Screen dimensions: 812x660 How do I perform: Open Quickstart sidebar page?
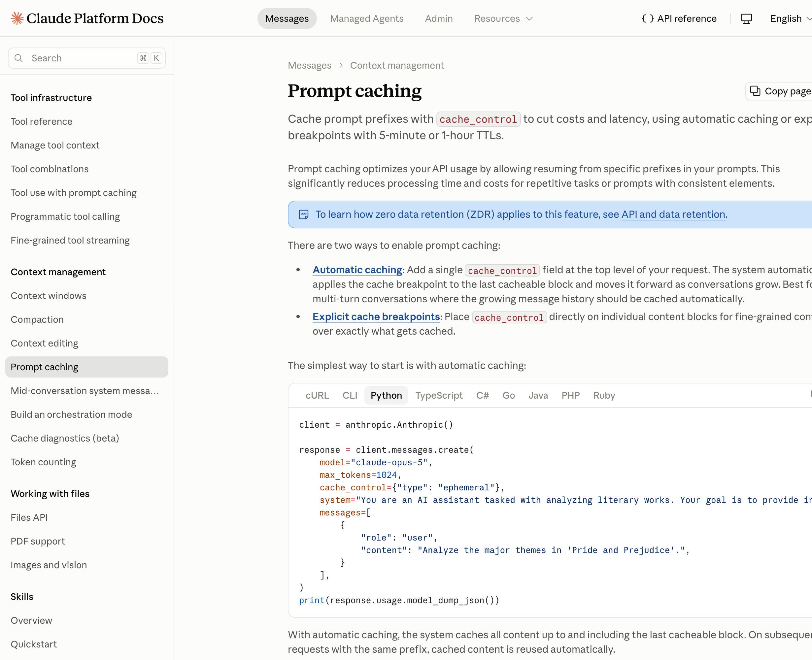coord(33,644)
